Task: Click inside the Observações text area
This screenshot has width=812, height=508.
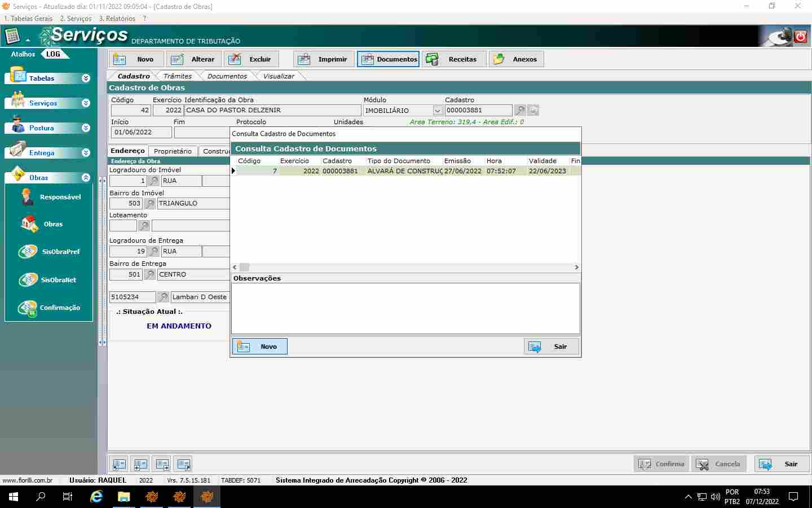Action: (x=405, y=308)
